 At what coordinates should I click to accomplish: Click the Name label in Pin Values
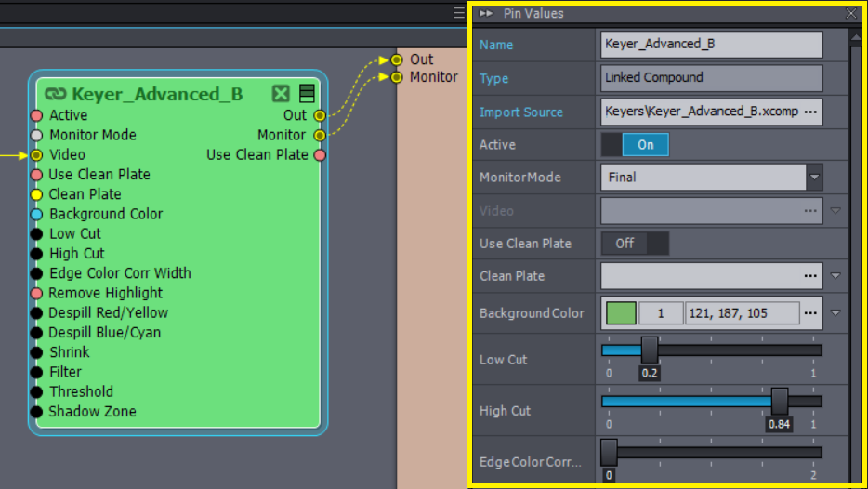click(x=496, y=45)
